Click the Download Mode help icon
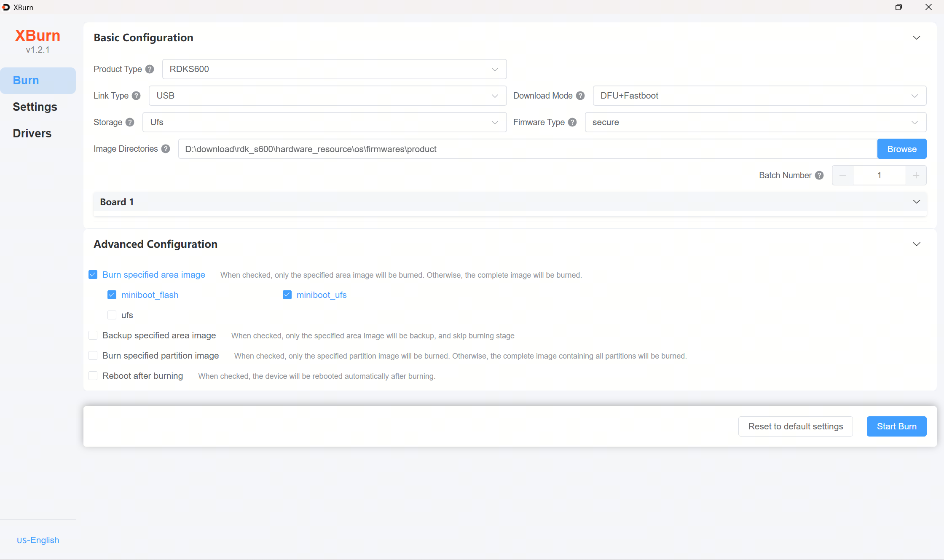 [x=580, y=96]
